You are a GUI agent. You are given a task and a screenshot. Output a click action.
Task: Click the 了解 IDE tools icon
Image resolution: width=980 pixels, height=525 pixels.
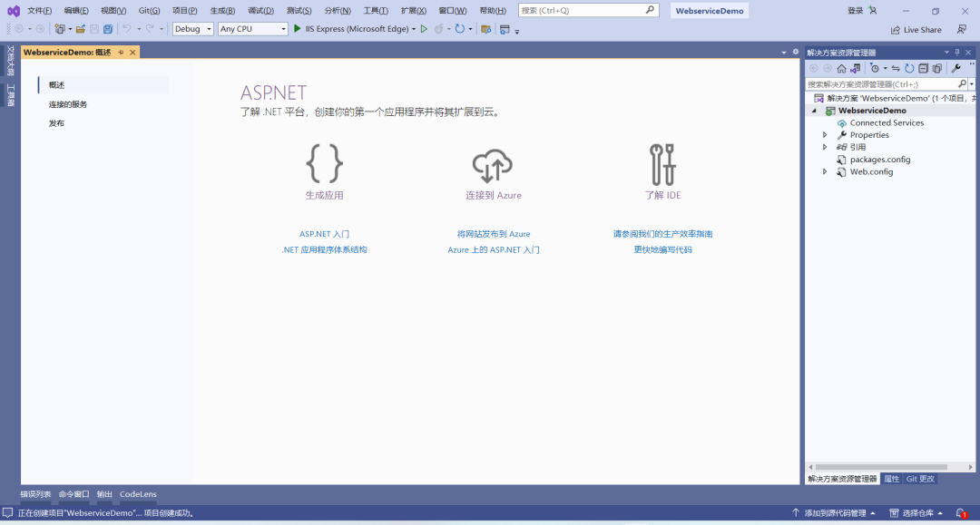pos(662,164)
